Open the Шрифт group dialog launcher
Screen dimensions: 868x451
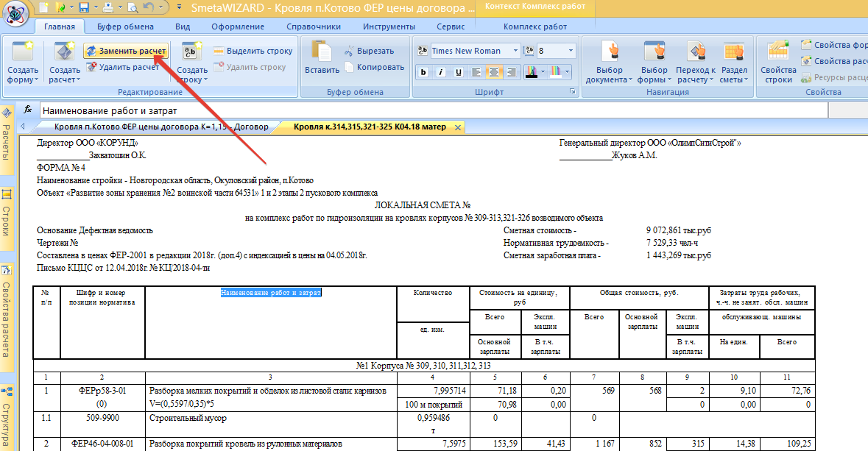pyautogui.click(x=572, y=92)
